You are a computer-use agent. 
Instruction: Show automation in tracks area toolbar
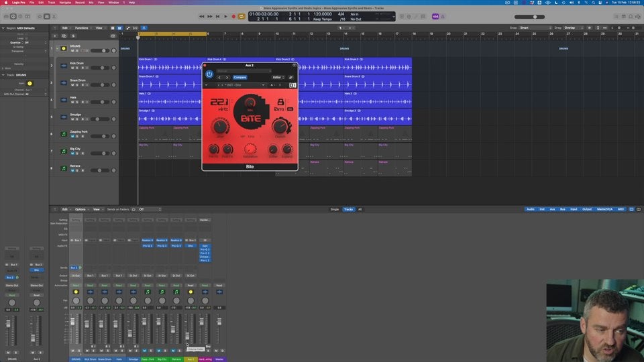pyautogui.click(x=127, y=28)
